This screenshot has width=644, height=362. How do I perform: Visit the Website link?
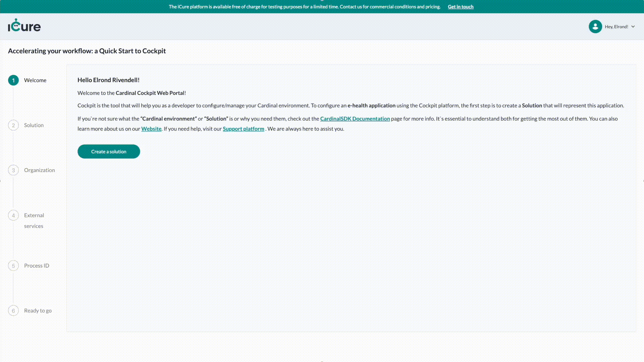(151, 129)
